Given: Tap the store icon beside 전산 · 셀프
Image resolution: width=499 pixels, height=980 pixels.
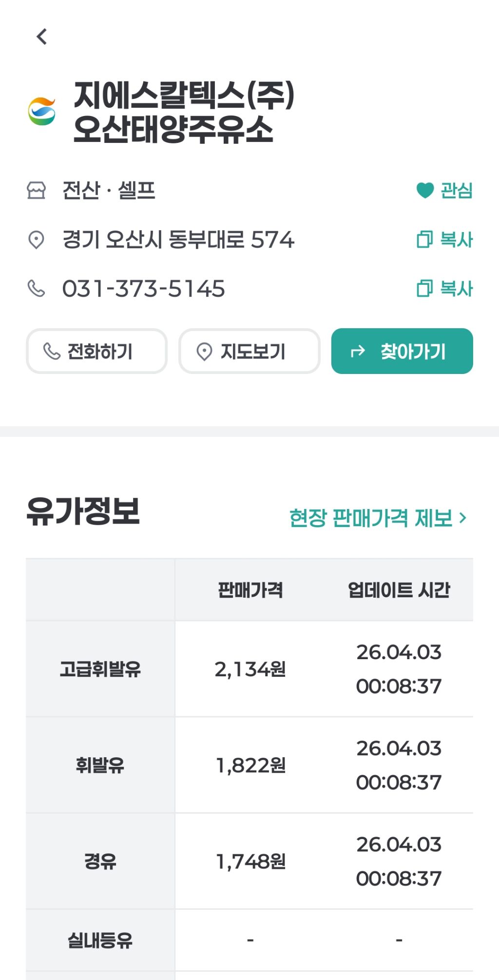Looking at the screenshot, I should click(x=36, y=190).
